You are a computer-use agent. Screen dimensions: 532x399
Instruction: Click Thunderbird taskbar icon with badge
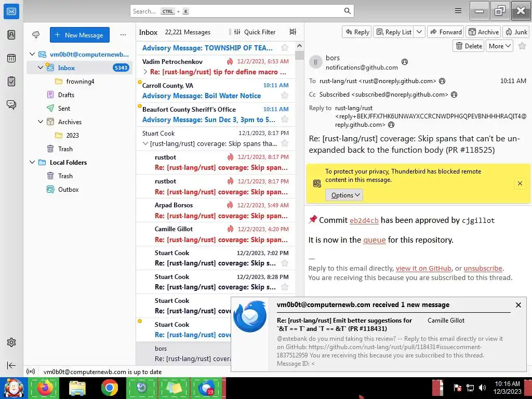(x=206, y=388)
